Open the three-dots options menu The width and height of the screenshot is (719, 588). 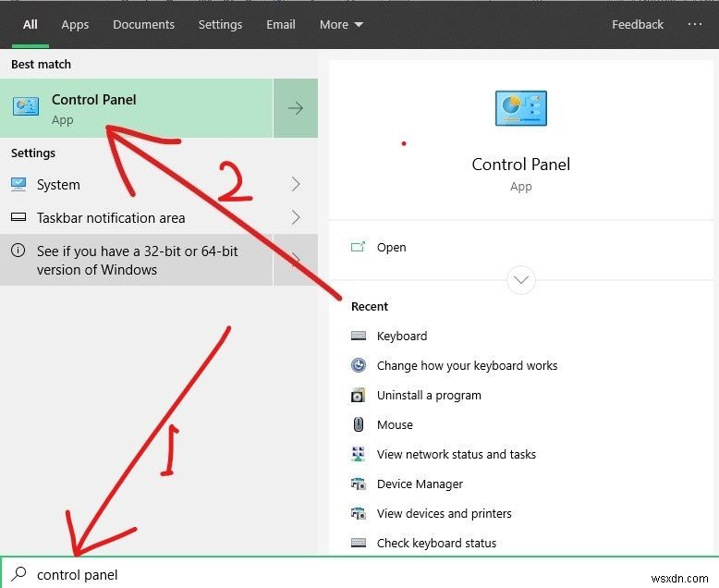pyautogui.click(x=695, y=24)
